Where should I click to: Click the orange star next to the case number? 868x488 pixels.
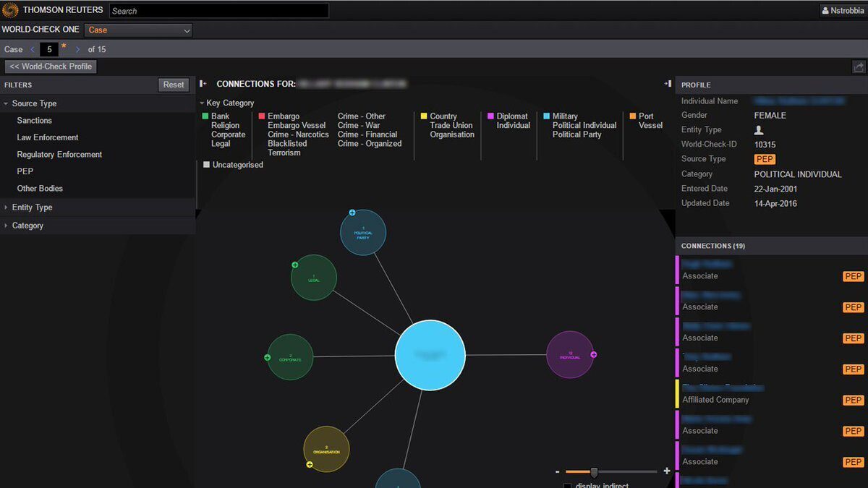pyautogui.click(x=64, y=47)
